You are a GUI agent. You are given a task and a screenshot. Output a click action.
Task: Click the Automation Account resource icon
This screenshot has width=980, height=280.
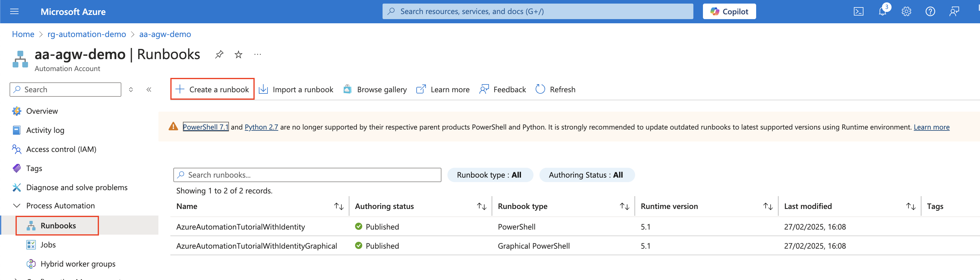(20, 59)
